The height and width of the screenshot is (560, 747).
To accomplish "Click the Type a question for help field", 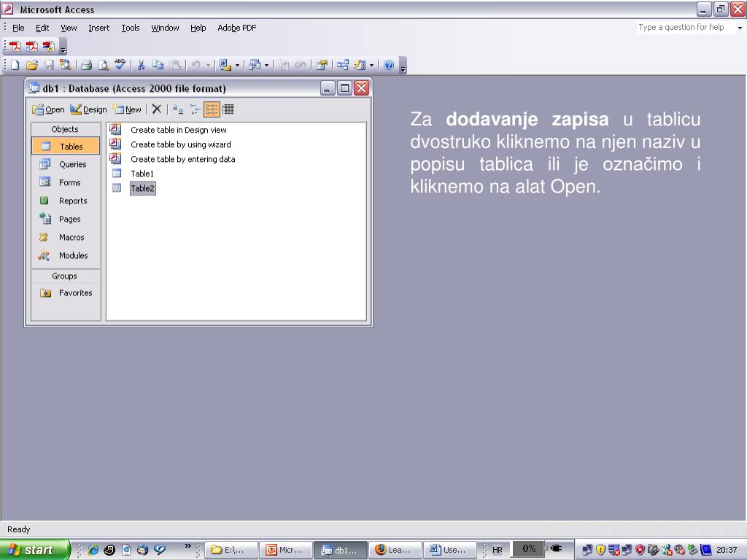I will pyautogui.click(x=685, y=27).
